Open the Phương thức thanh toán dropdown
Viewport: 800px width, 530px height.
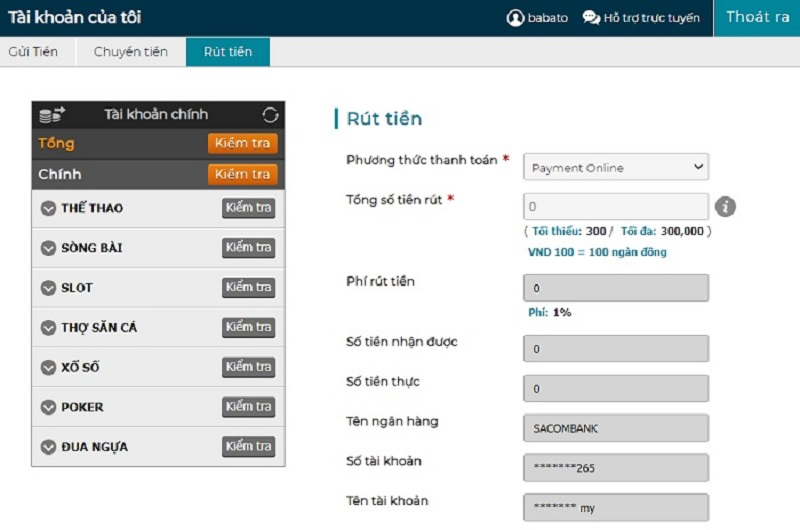pos(616,167)
